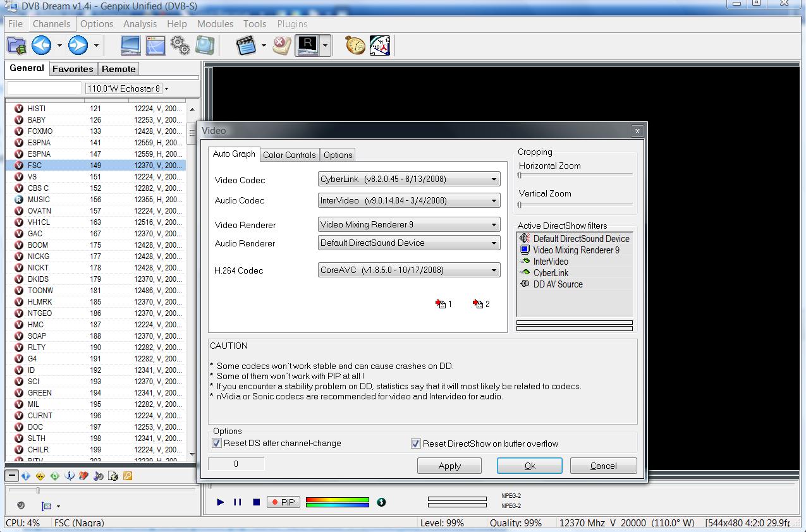Click the green globe icon beside signal bars
The image size is (806, 532).
(381, 502)
